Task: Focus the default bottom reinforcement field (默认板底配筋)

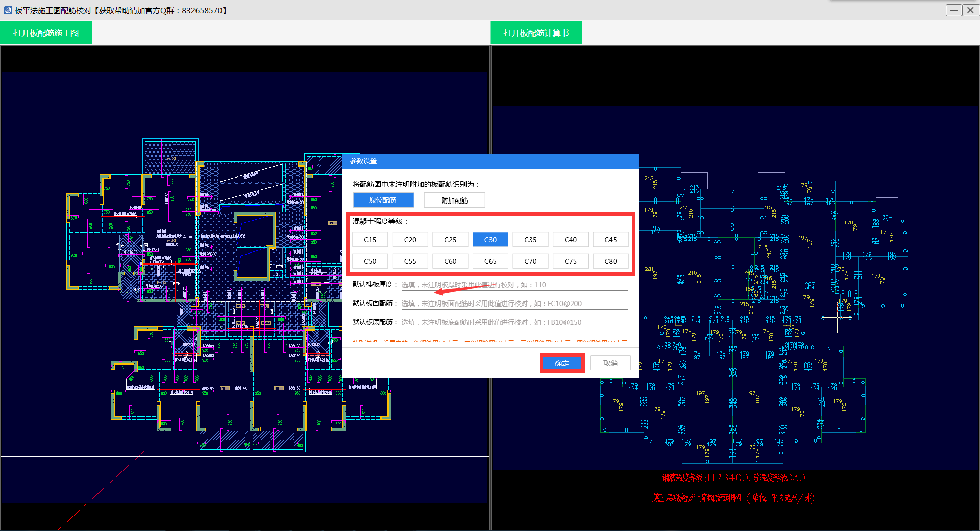Action: point(514,322)
